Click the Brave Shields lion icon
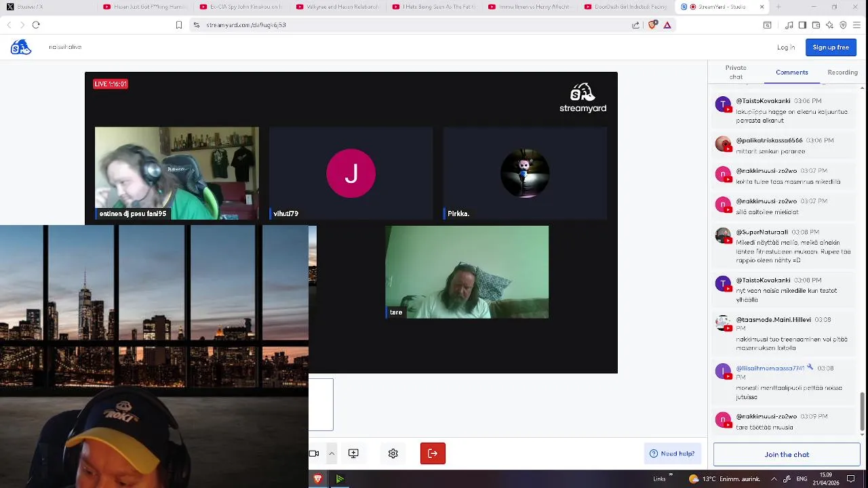The image size is (868, 488). (x=652, y=25)
